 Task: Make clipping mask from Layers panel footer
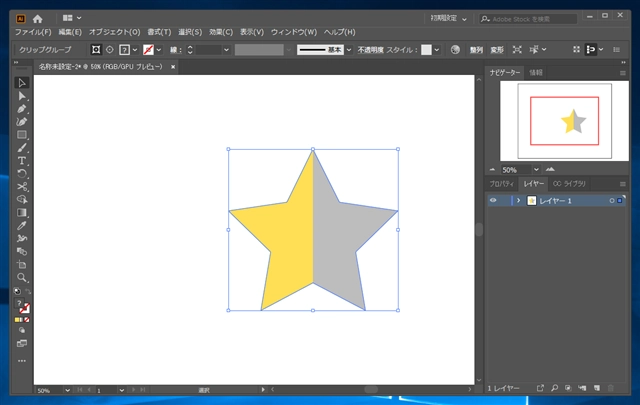point(568,388)
